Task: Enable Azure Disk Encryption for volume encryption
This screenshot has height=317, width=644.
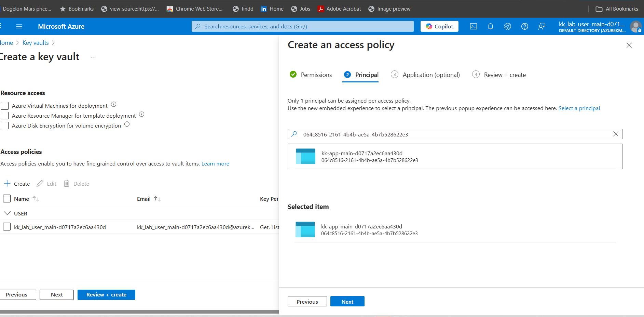Action: click(5, 126)
